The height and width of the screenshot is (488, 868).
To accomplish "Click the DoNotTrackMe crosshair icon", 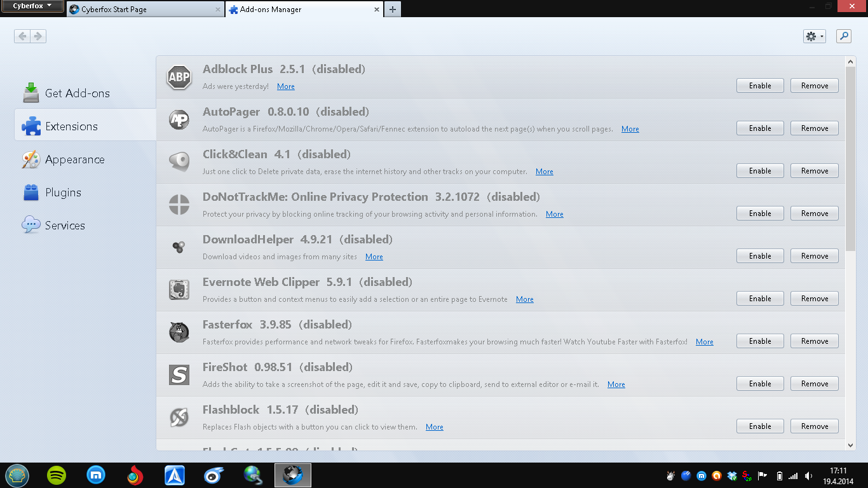I will 179,205.
